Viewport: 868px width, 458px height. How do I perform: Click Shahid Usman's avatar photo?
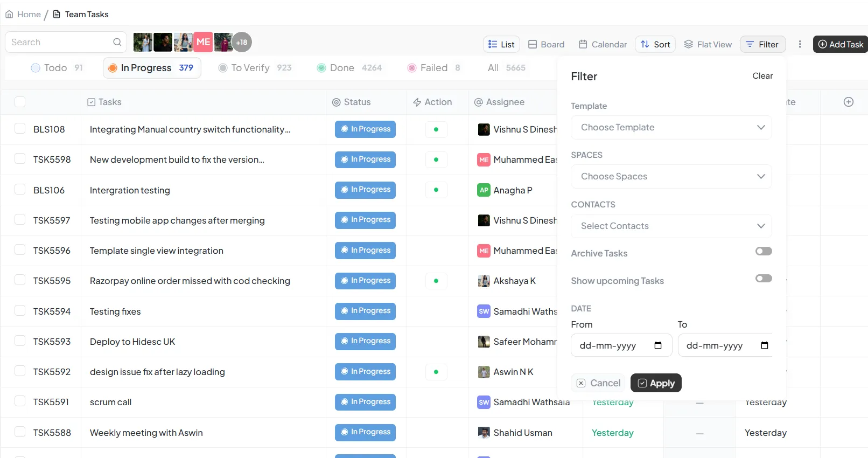click(x=484, y=433)
